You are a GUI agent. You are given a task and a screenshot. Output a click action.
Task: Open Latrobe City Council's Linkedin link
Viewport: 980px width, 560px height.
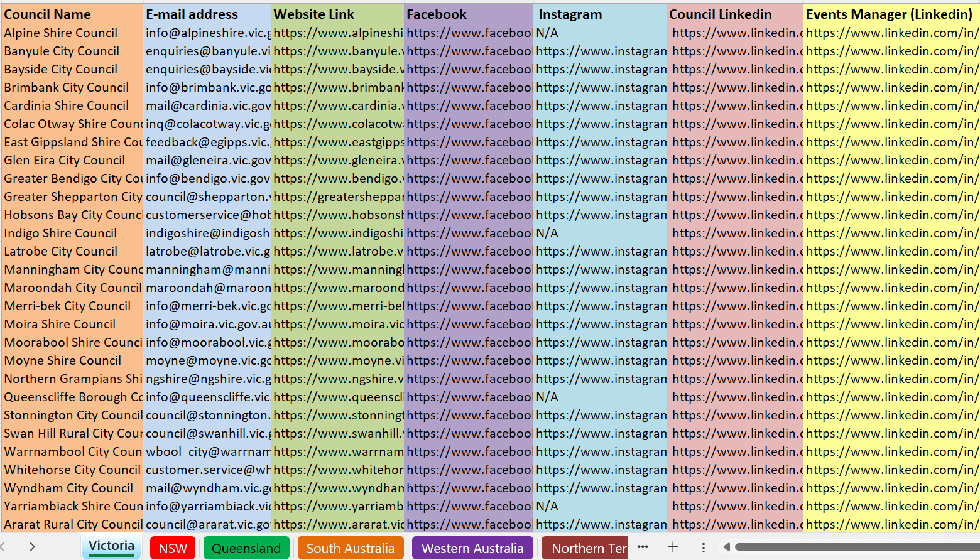point(735,251)
